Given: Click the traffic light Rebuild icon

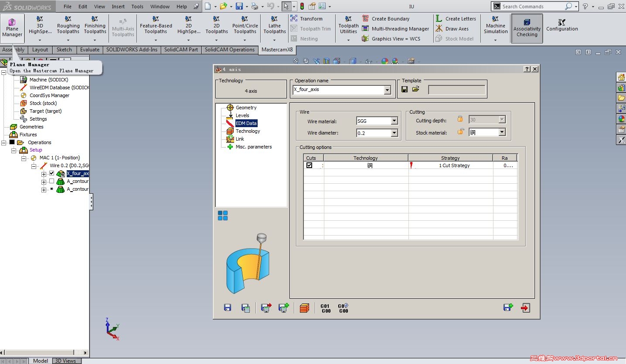Looking at the screenshot, I should pyautogui.click(x=302, y=7).
